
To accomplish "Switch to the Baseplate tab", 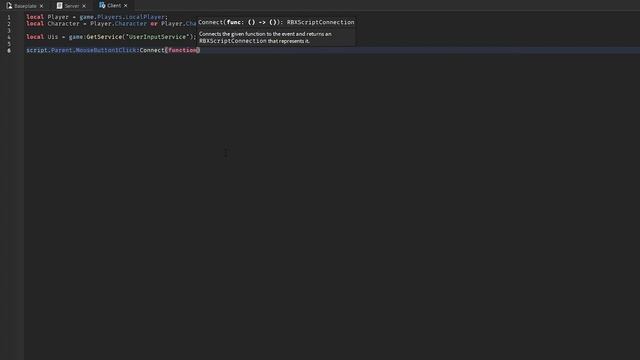I will pos(25,6).
